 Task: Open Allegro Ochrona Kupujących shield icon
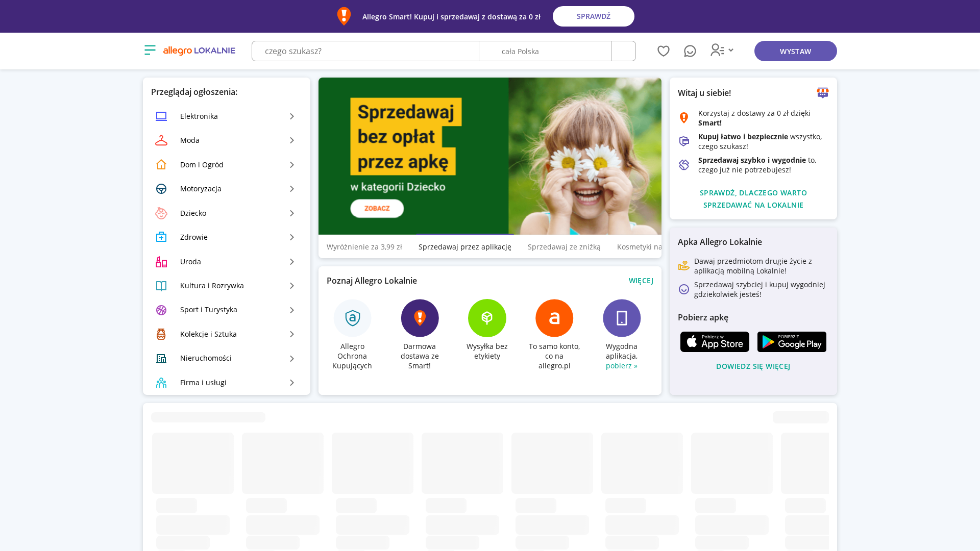pos(353,318)
